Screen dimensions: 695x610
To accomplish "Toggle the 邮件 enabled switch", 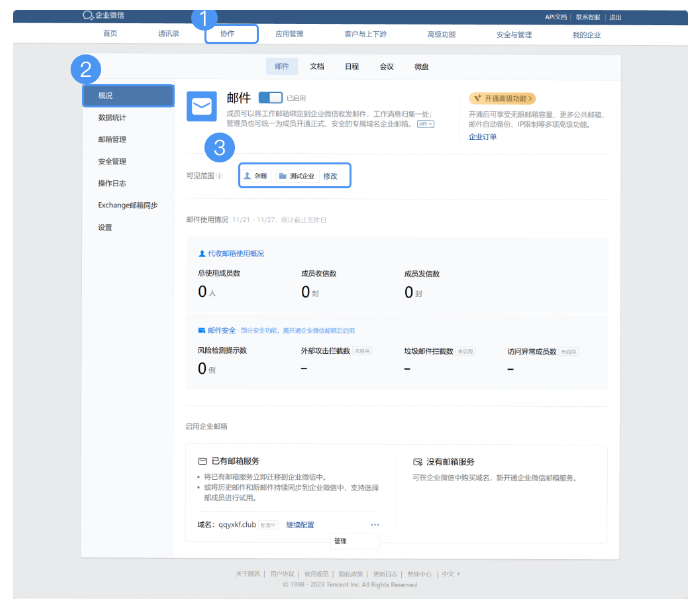I will point(270,98).
